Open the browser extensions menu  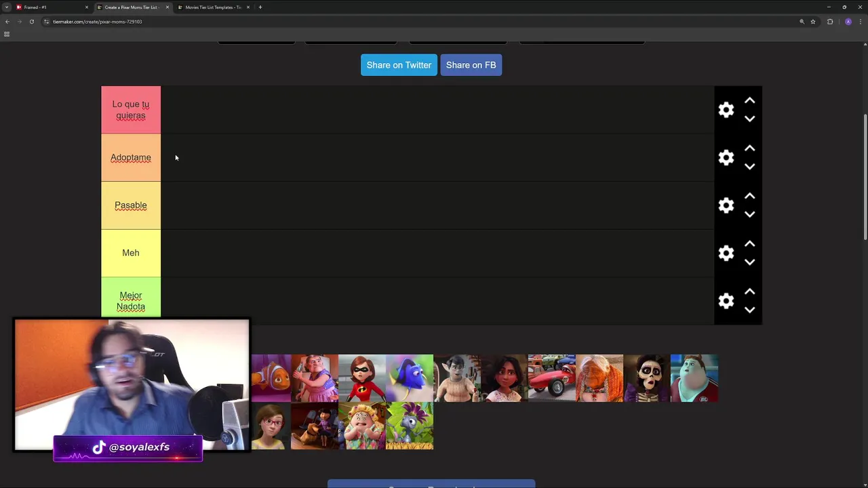[830, 22]
